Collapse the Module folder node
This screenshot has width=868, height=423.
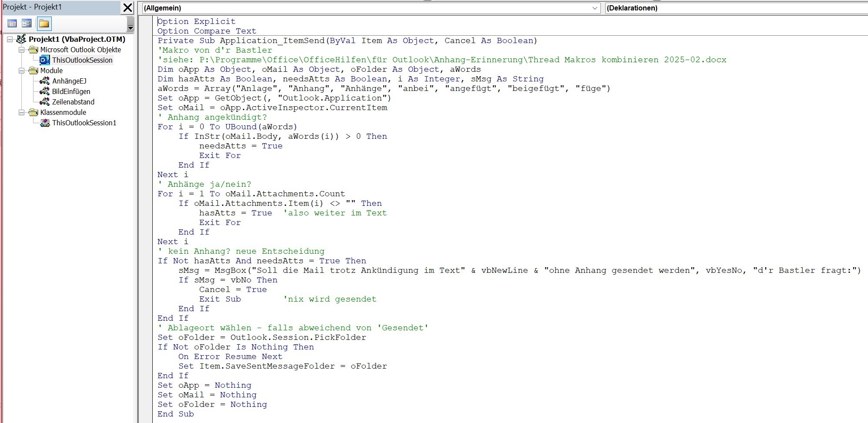coord(21,70)
